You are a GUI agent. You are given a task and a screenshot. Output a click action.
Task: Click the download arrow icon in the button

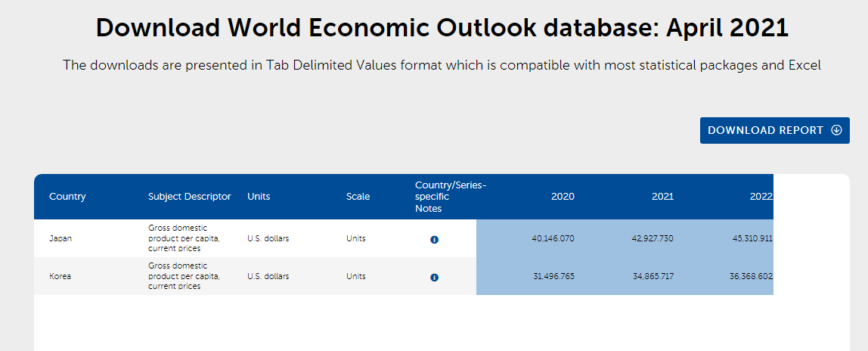tap(835, 130)
